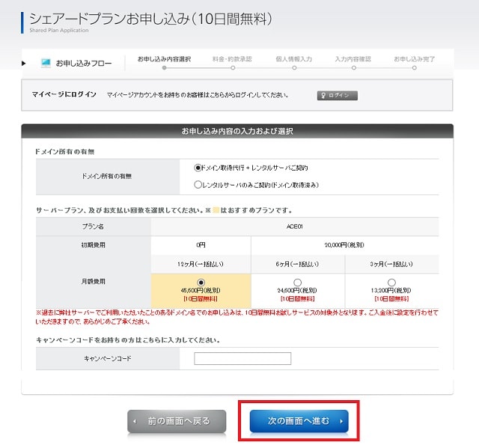Click the left arrow icon on 前の画面へ戻る
Screen dimensions: 479x448
tap(135, 421)
